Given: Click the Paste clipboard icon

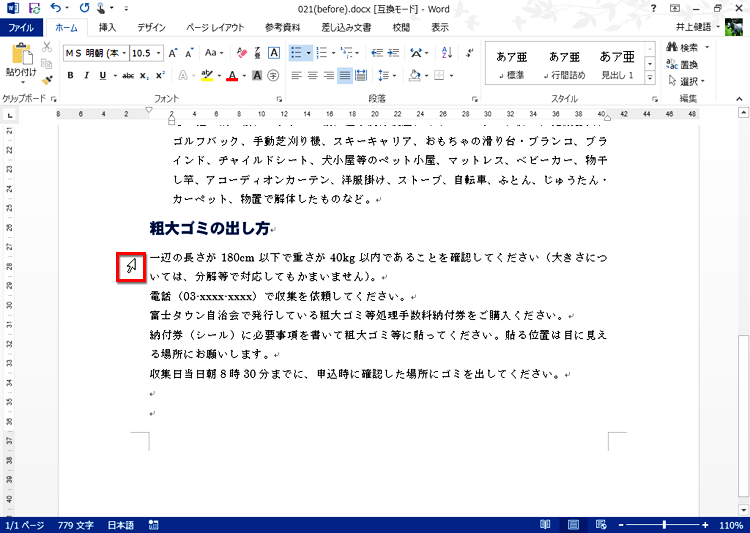Looking at the screenshot, I should pos(21,54).
